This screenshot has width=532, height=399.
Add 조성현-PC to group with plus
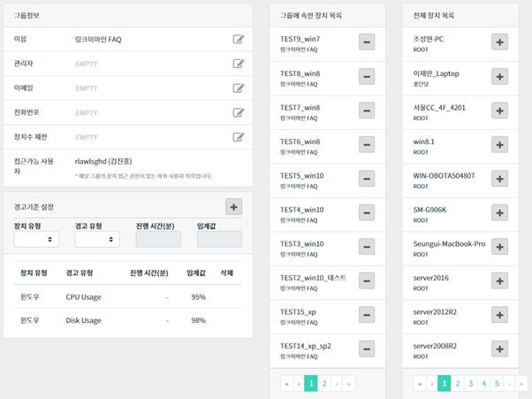[498, 42]
